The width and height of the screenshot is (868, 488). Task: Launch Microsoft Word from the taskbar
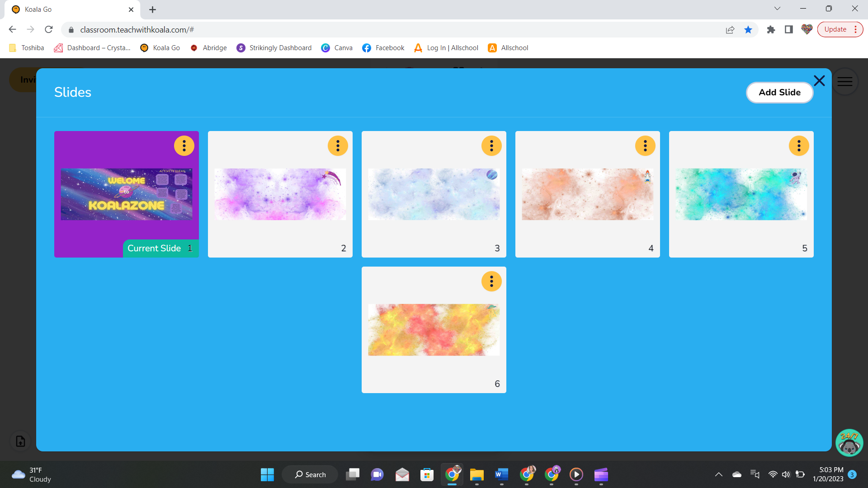click(x=502, y=474)
